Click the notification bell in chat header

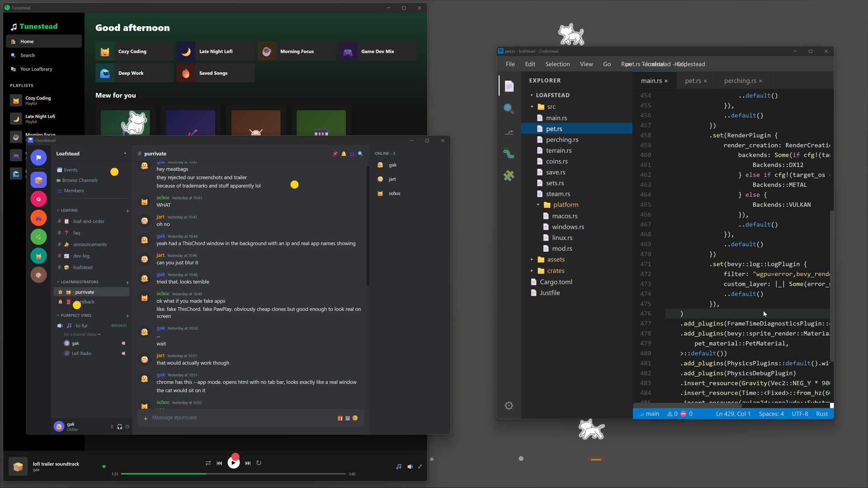[344, 154]
